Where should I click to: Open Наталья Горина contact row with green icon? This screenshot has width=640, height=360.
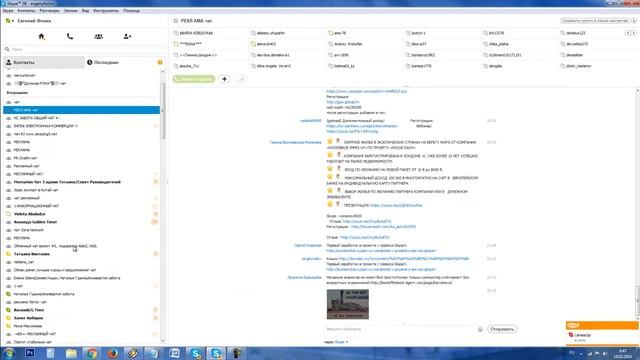click(82, 294)
